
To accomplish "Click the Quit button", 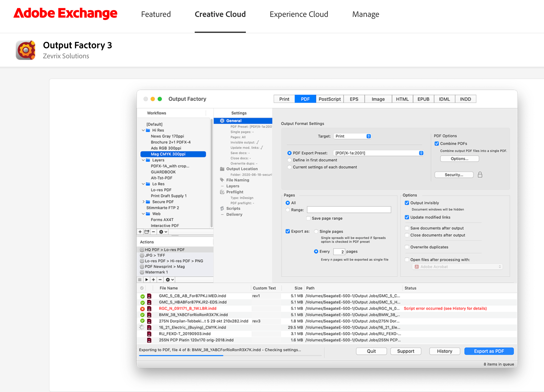I will [x=371, y=351].
